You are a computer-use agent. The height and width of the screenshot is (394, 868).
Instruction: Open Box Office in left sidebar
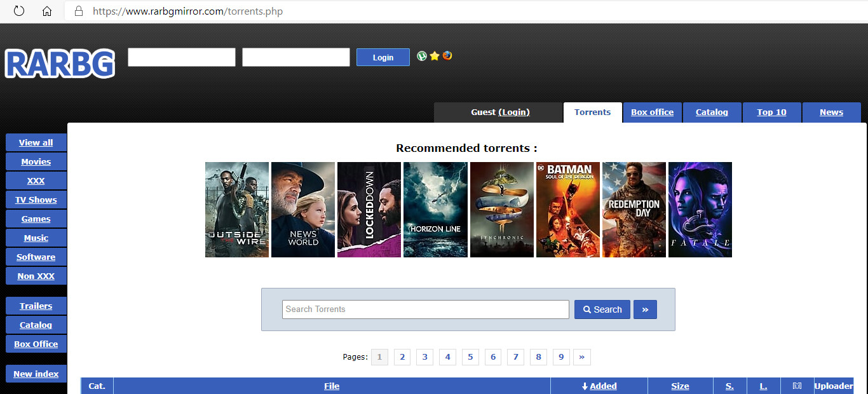pos(36,344)
